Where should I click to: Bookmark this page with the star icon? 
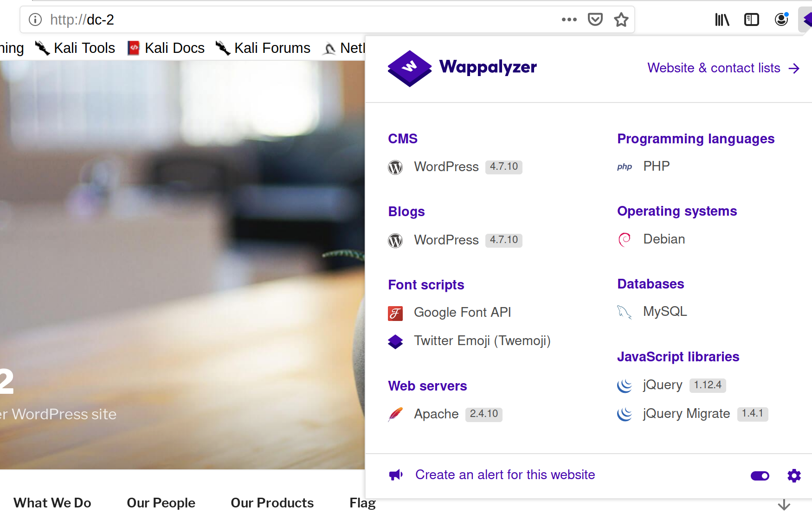621,19
